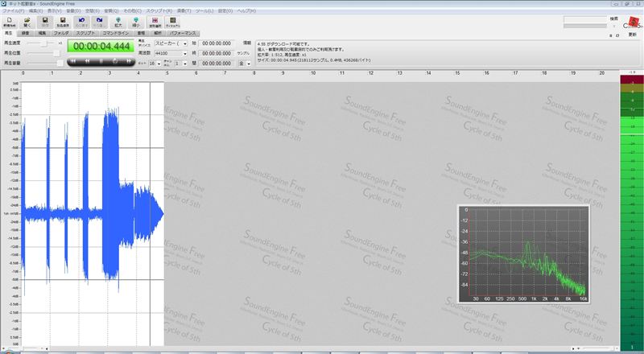Click the Cycle of 5th logo icon
The width and height of the screenshot is (644, 354).
[x=633, y=23]
